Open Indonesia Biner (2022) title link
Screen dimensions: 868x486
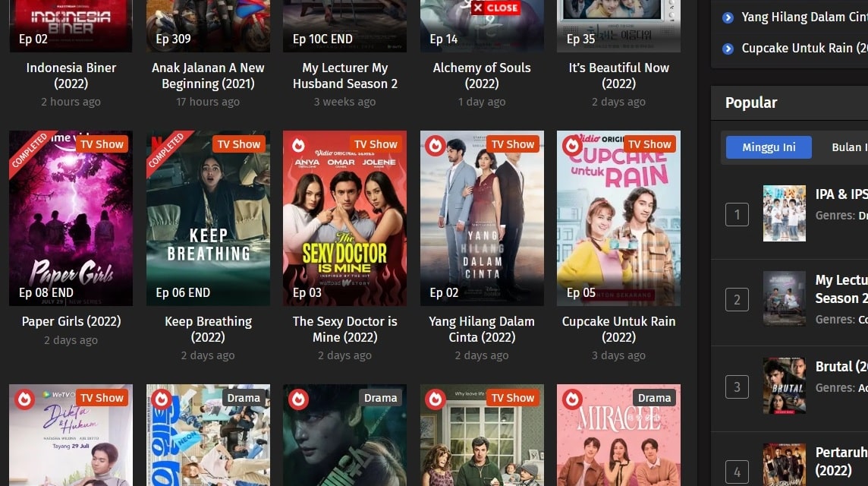tap(71, 75)
